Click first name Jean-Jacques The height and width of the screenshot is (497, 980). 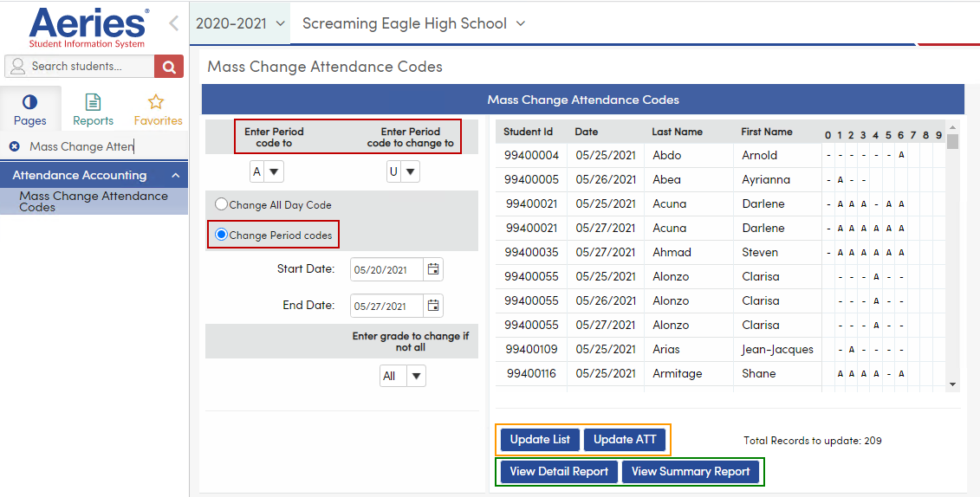tap(777, 350)
